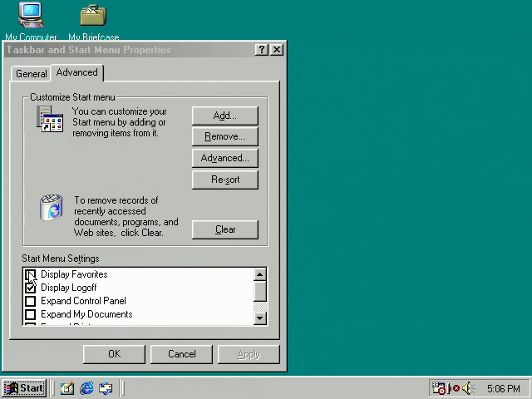Toggle the Display Favorites checkbox
Viewport: 532px width, 399px height.
point(31,274)
